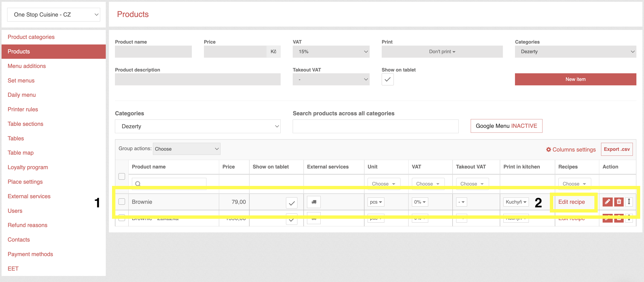644x282 pixels.
Task: Open Tables in the sidebar
Action: pyautogui.click(x=16, y=138)
